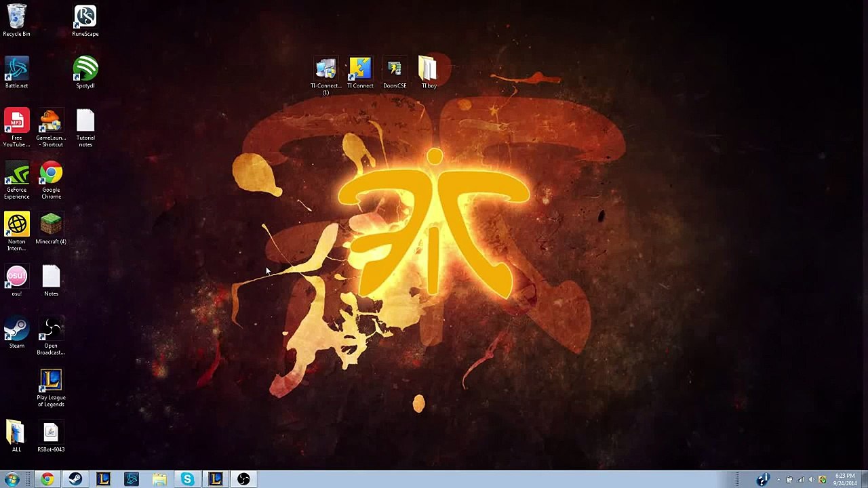The image size is (868, 488).
Task: Select the Play League of Legends shortcut
Action: (x=51, y=388)
